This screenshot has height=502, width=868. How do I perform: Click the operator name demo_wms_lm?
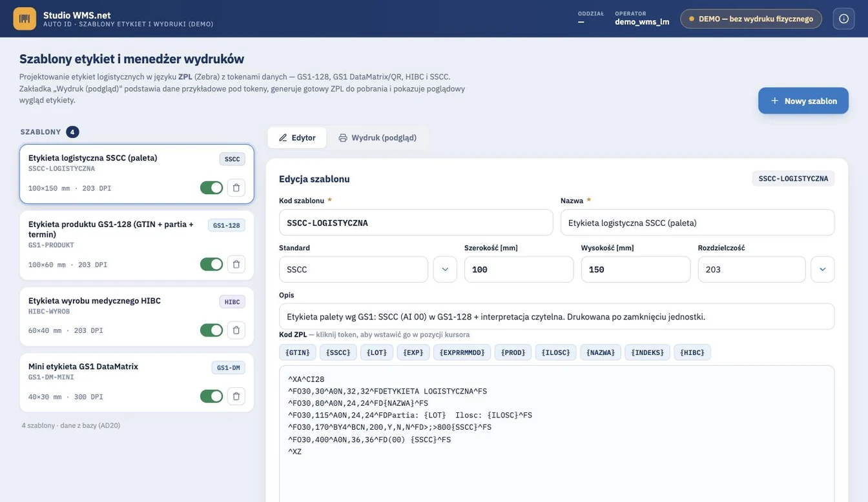[x=642, y=22]
